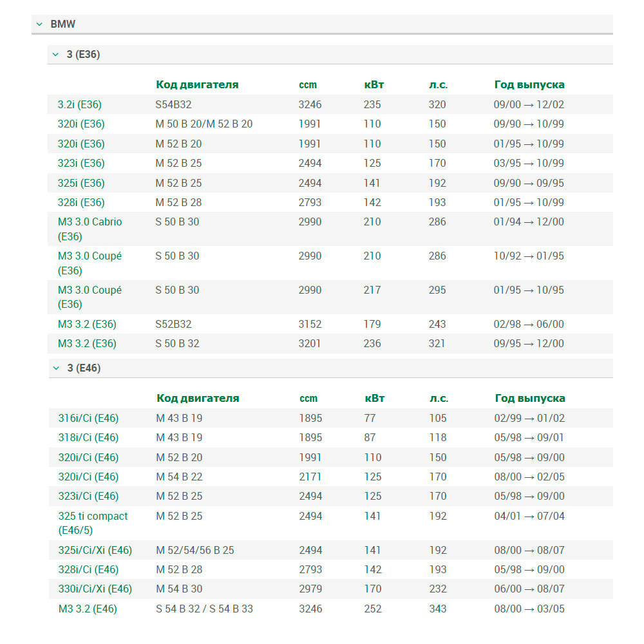Select the kW value 87
Screen dimensions: 644x644
370,438
